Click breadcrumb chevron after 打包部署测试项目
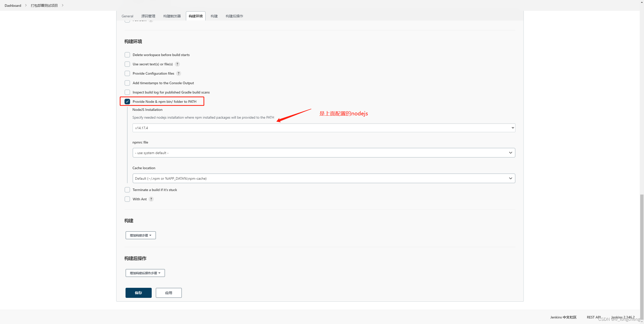Image resolution: width=644 pixels, height=324 pixels. (x=62, y=5)
